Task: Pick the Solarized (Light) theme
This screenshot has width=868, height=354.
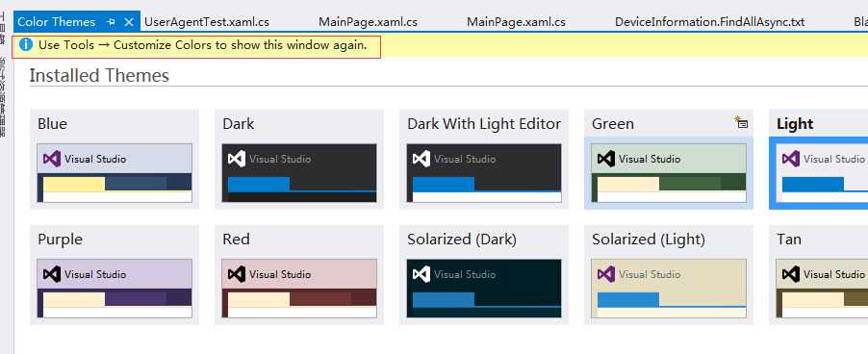Action: tap(669, 275)
